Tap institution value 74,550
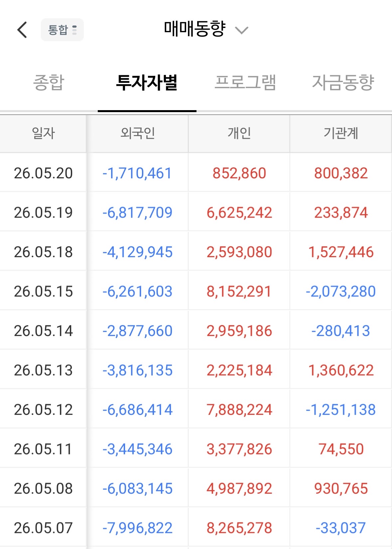Image resolution: width=392 pixels, height=549 pixels. coord(341,449)
